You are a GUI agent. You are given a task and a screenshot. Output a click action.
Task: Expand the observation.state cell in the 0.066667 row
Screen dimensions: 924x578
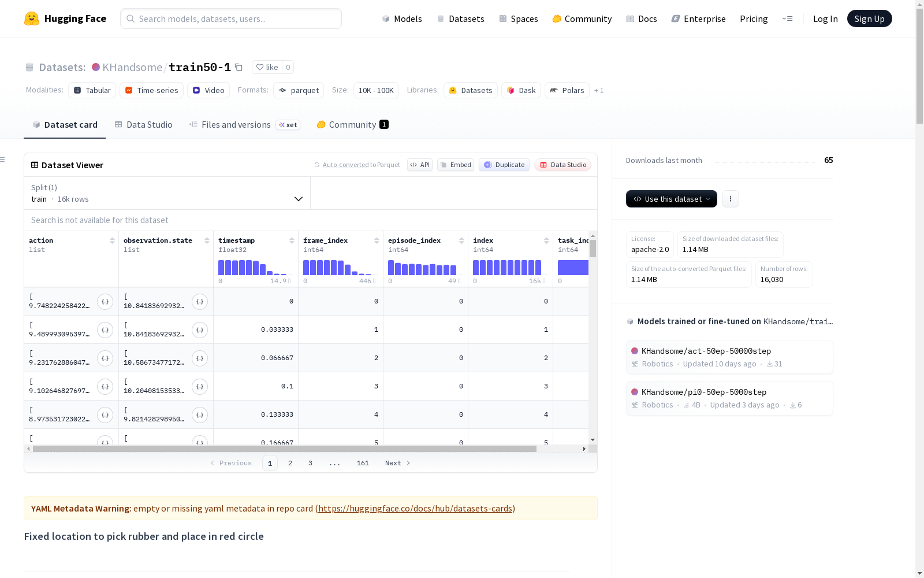[200, 358]
